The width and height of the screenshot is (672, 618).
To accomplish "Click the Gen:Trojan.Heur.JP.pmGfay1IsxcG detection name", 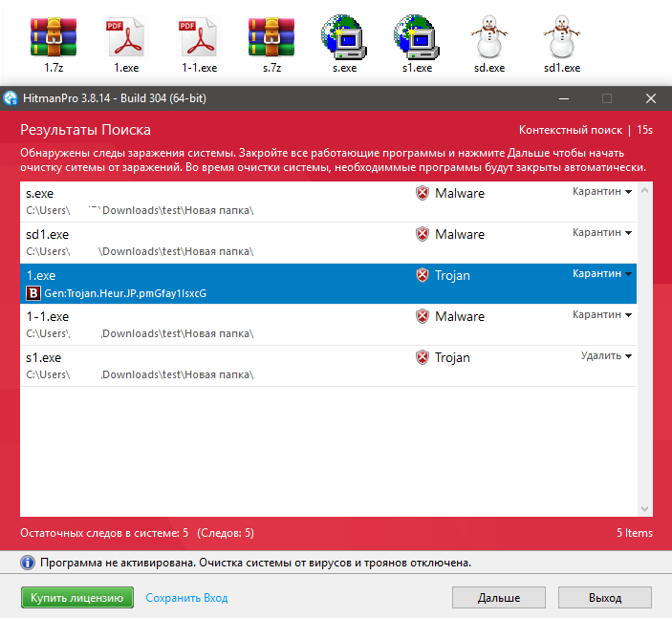I will (x=125, y=293).
